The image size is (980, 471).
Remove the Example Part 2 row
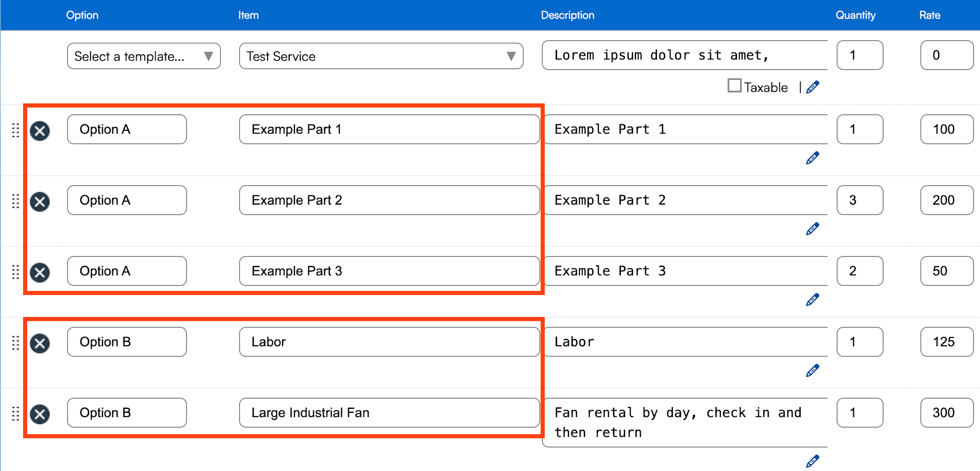coord(40,202)
